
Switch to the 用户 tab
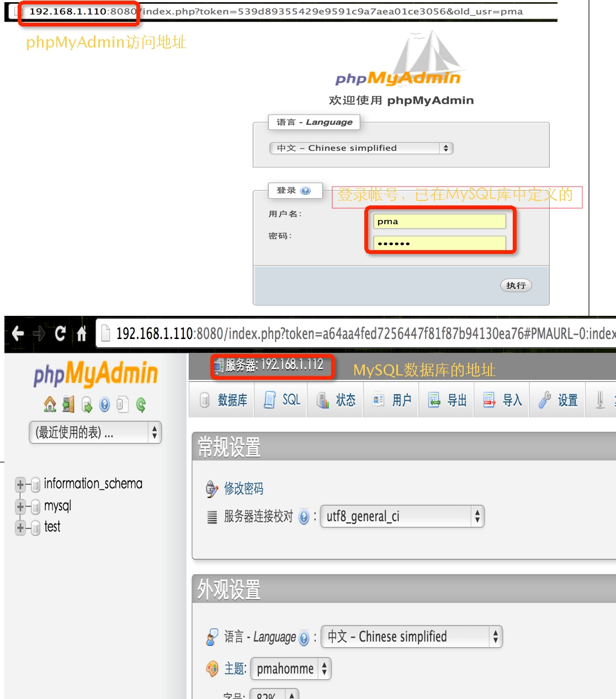[392, 400]
